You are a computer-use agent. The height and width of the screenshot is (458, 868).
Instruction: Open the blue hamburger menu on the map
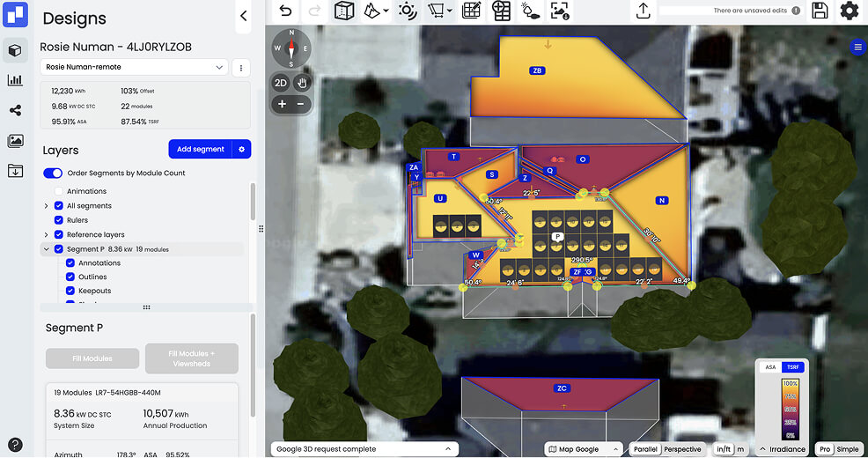click(857, 47)
